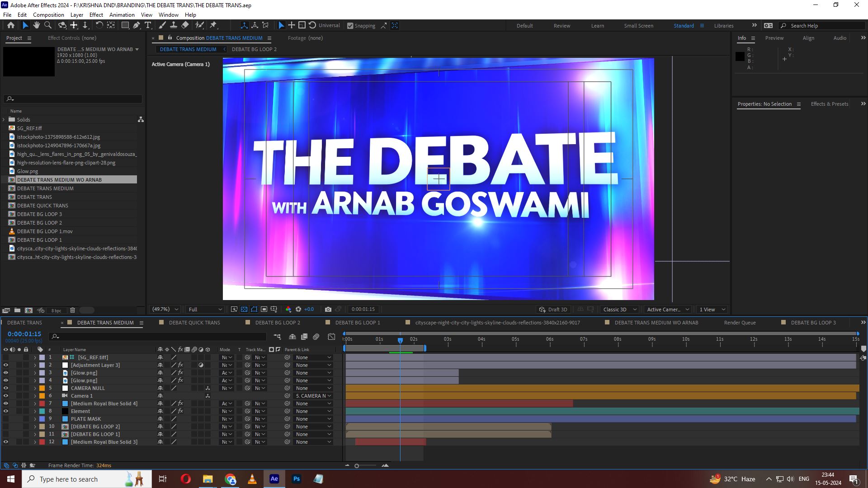868x488 pixels.
Task: Pick the Horizontal Type tool
Action: pyautogui.click(x=148, y=25)
